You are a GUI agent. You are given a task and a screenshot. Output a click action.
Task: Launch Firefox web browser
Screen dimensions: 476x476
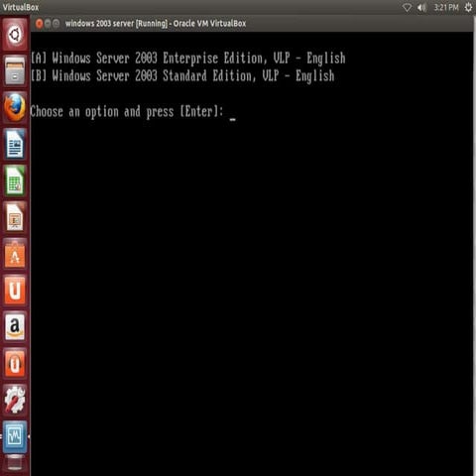tap(15, 107)
